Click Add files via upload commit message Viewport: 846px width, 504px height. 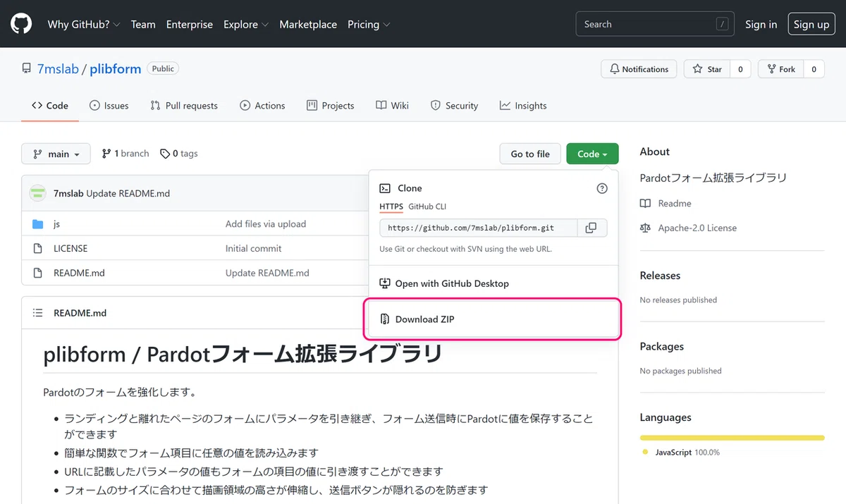(x=266, y=224)
